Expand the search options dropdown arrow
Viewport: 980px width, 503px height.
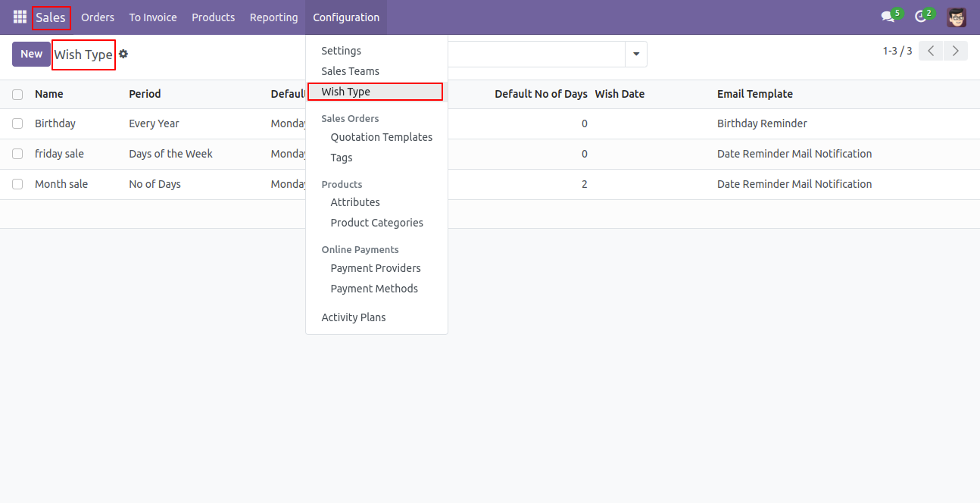coord(635,54)
